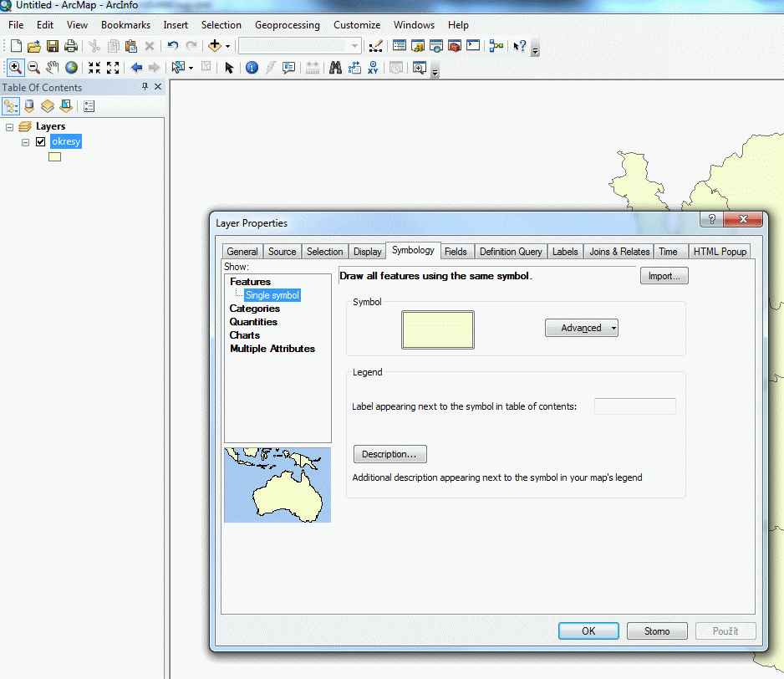784x679 pixels.
Task: Print the current map
Action: click(x=71, y=46)
